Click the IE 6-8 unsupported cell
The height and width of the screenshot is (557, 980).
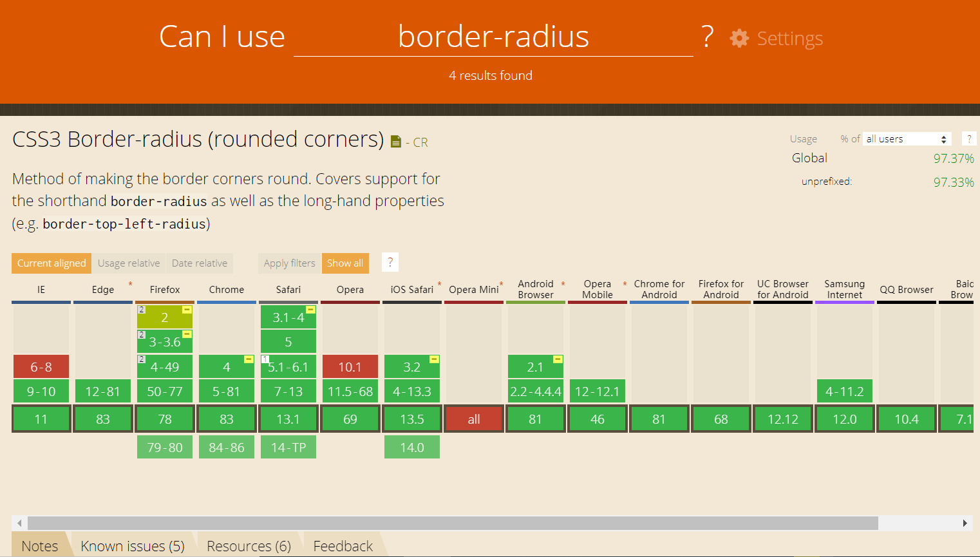41,367
